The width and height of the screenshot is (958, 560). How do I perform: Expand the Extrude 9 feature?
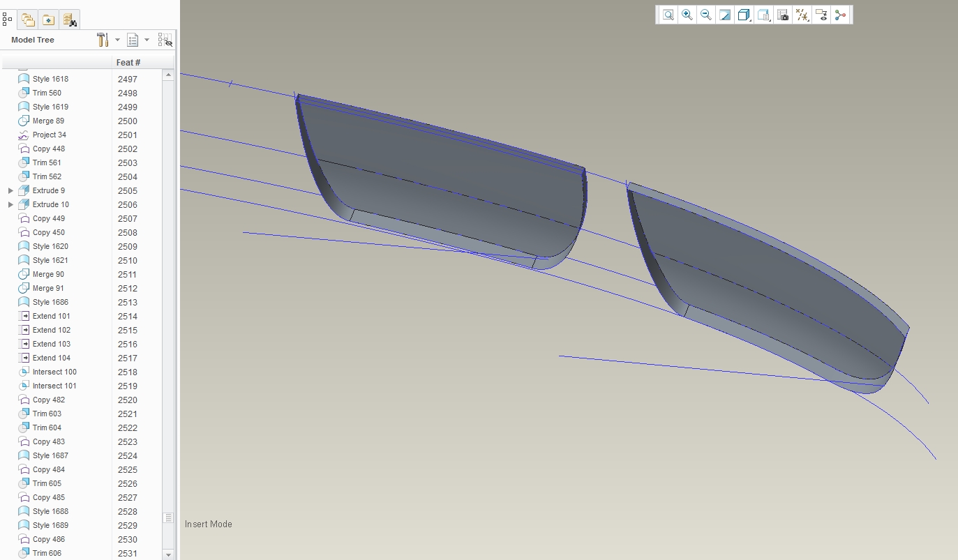tap(10, 190)
